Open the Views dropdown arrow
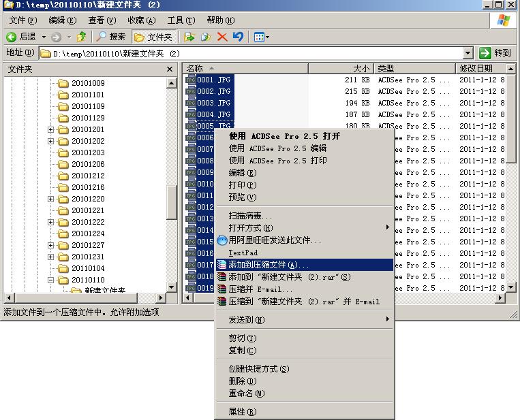Image resolution: width=520 pixels, height=420 pixels. (x=267, y=37)
